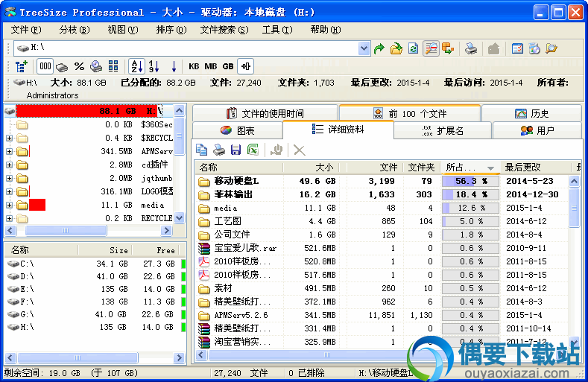Switch to 扩展名 tab

click(x=443, y=130)
